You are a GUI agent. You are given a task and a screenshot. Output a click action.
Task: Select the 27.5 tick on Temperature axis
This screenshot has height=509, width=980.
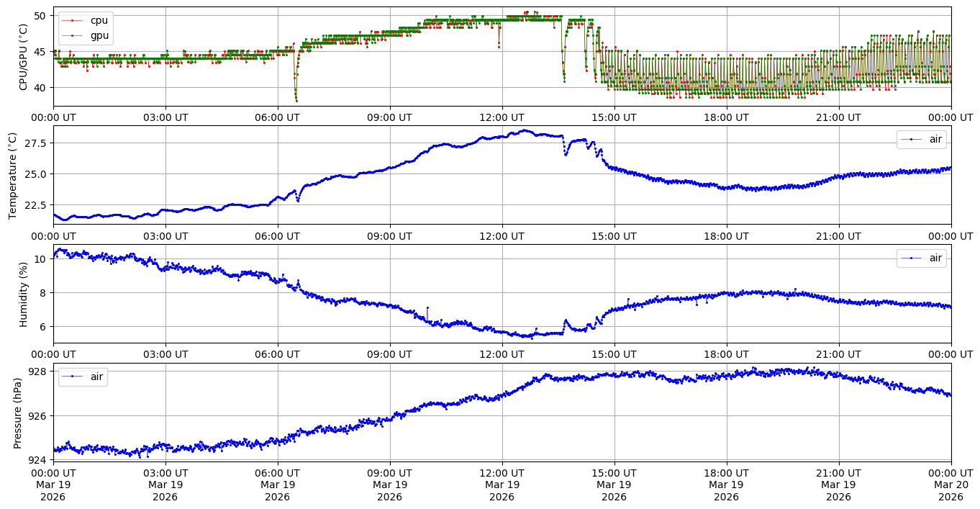pos(35,144)
